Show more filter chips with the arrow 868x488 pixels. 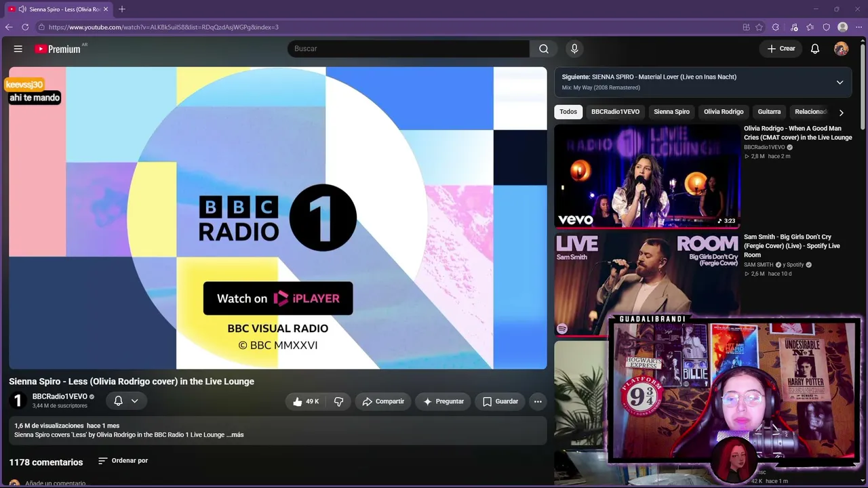pos(842,112)
